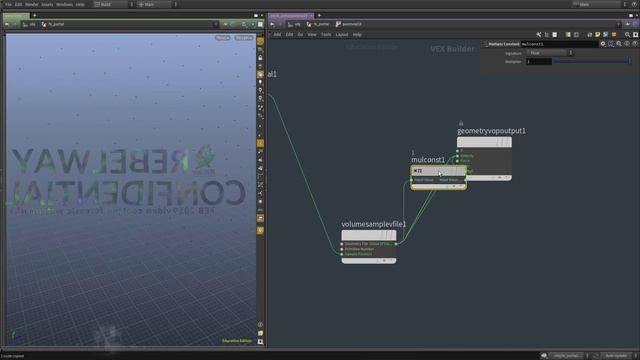Viewport: 640px width, 360px height.
Task: Click the network pane back arrow
Action: [272, 24]
